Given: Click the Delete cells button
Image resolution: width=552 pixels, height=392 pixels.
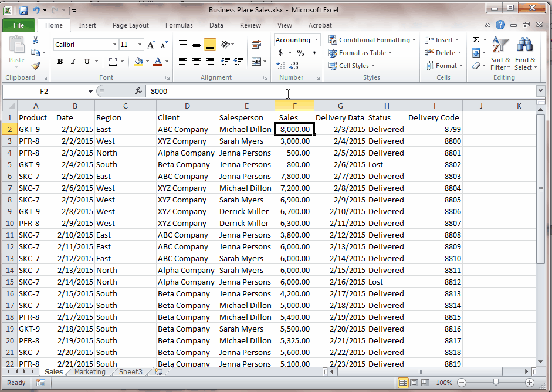Looking at the screenshot, I should coord(443,53).
